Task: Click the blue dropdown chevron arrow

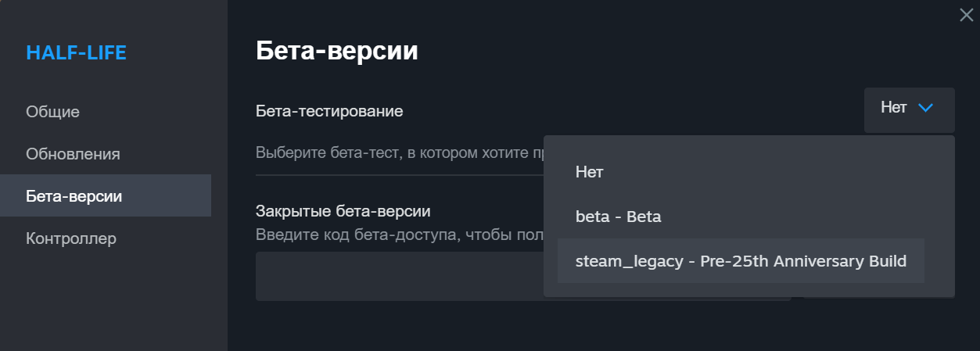Action: tap(925, 108)
